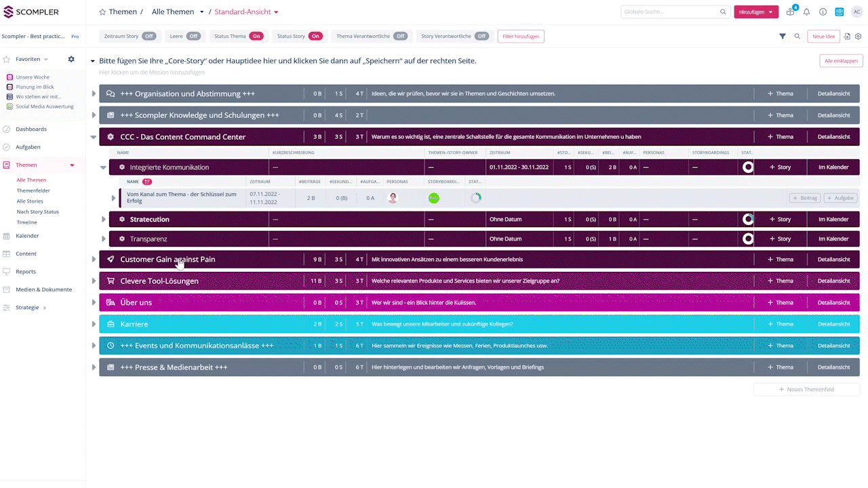Open view settings gear at top right
Image resolution: width=868 pixels, height=488 pixels.
[858, 37]
